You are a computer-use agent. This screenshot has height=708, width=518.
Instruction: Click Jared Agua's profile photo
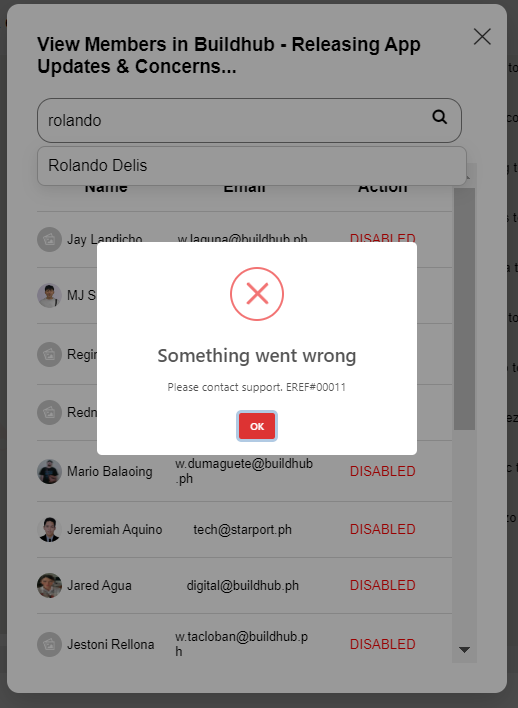pos(49,585)
